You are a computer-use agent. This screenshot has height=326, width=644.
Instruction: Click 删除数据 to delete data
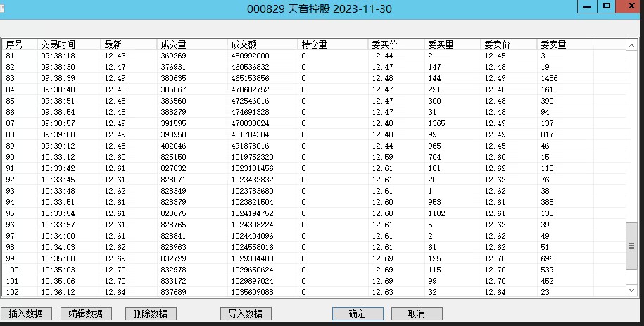coord(151,313)
